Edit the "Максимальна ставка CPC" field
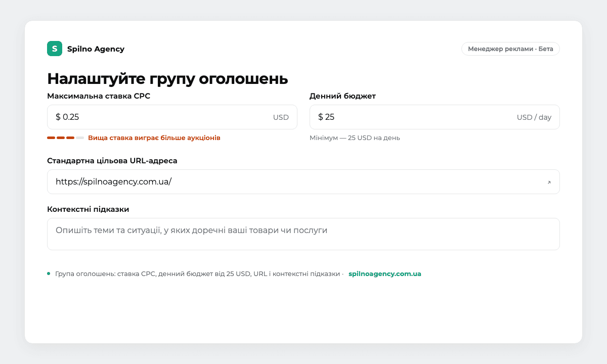607x364 pixels. pyautogui.click(x=172, y=117)
